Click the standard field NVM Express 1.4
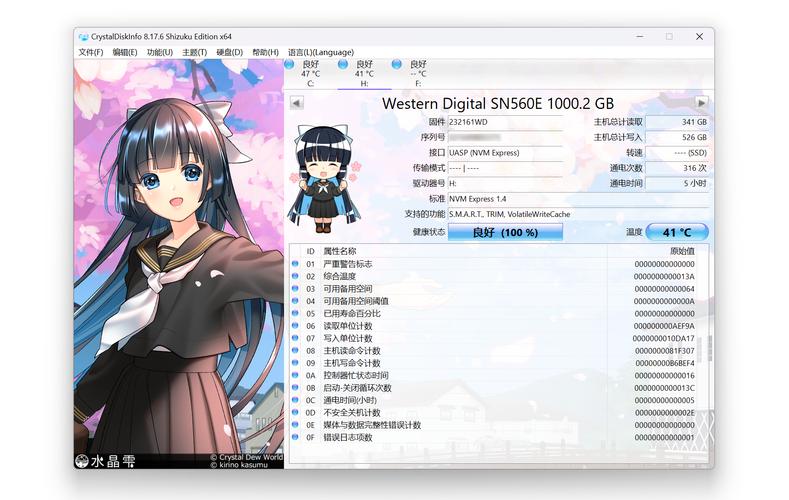 click(578, 199)
